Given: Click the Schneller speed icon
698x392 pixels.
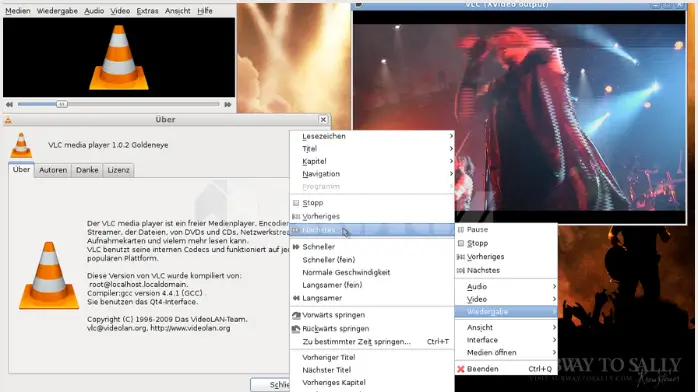Looking at the screenshot, I should 296,247.
